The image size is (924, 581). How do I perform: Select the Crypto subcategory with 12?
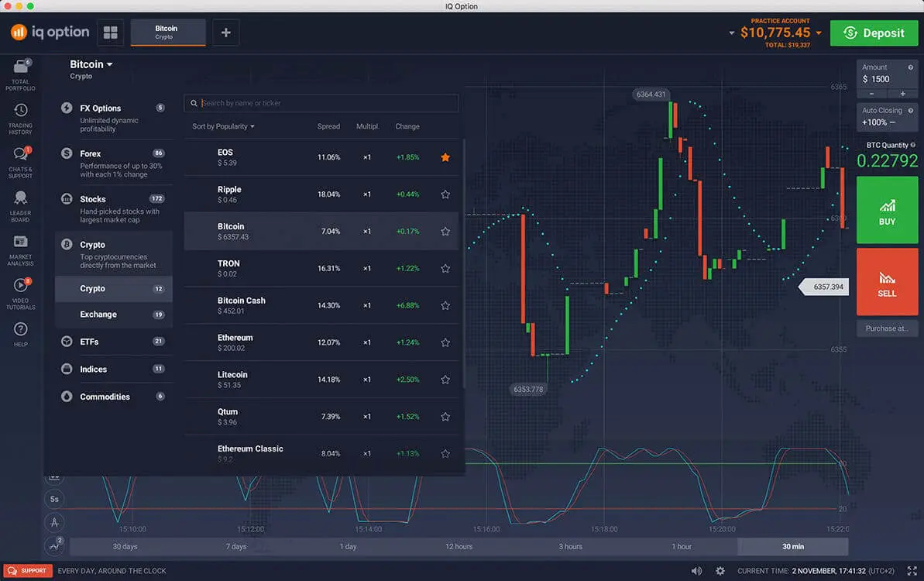(113, 289)
